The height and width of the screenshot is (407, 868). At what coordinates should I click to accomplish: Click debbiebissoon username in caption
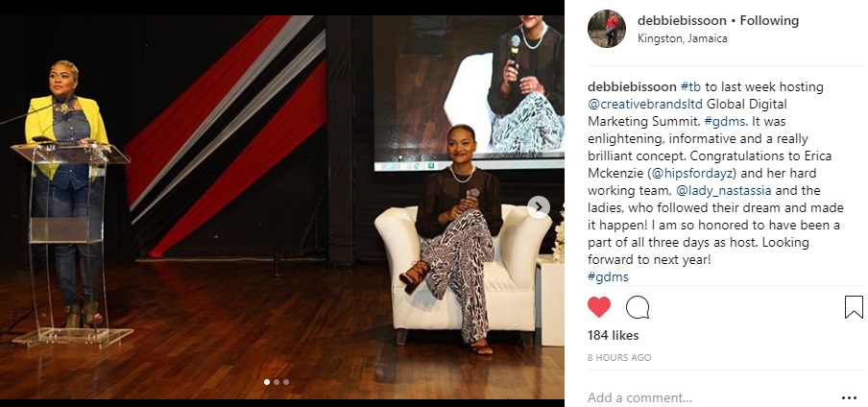tap(632, 87)
